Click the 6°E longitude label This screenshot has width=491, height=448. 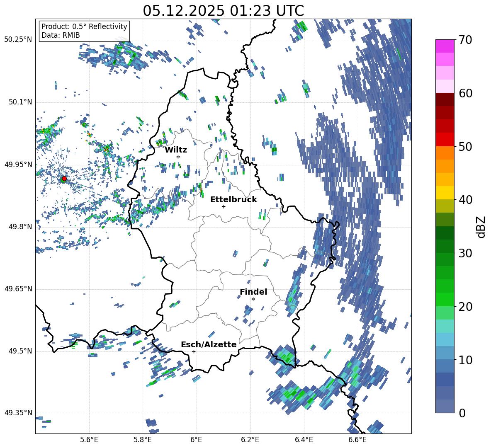(196, 440)
